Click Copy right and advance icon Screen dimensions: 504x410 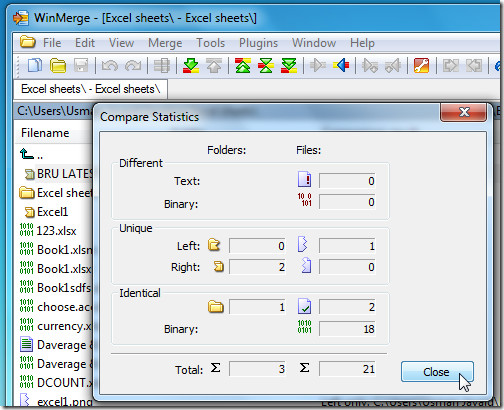pos(370,65)
